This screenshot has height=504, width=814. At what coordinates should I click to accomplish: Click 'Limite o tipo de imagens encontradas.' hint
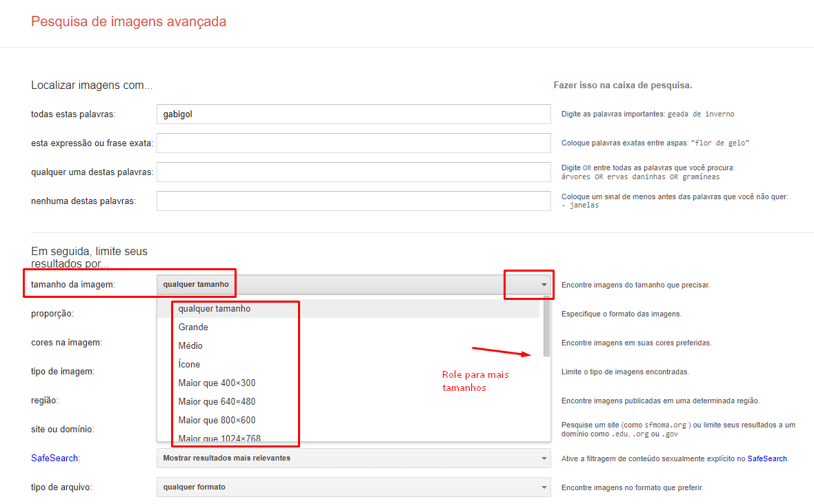pyautogui.click(x=626, y=372)
